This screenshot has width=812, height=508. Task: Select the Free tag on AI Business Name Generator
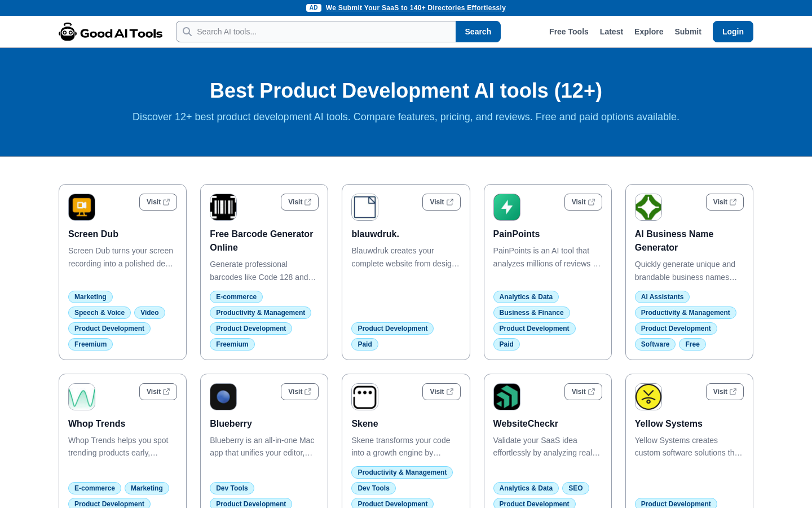[x=692, y=344]
